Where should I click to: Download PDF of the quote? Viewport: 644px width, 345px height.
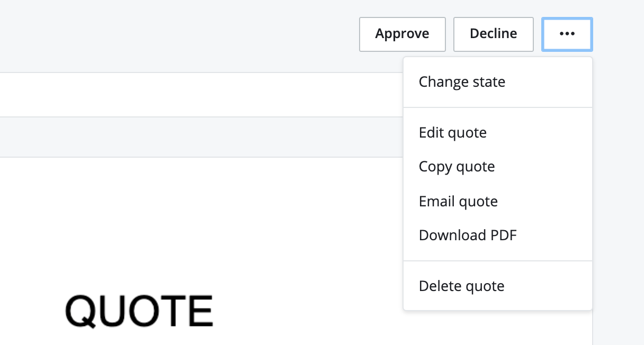coord(467,235)
